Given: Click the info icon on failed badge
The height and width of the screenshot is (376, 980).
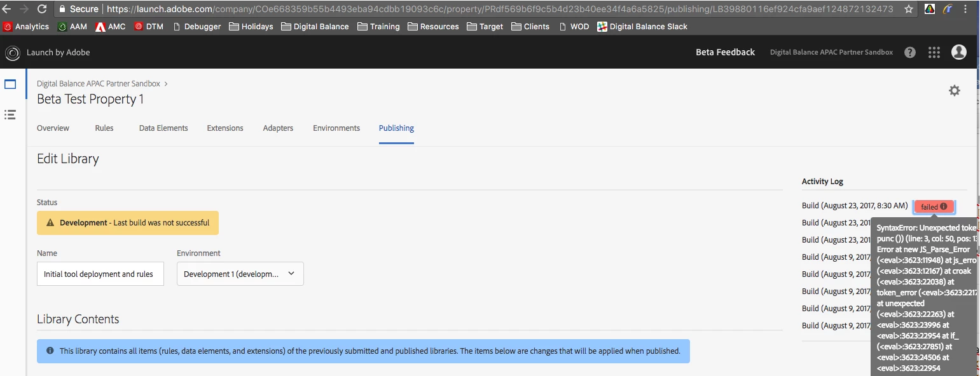Looking at the screenshot, I should click(943, 206).
